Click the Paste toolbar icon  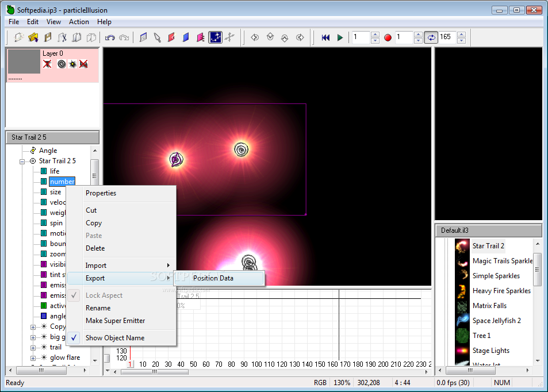91,37
